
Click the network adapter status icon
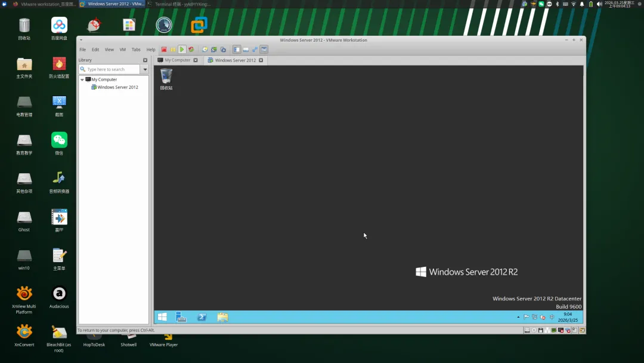coord(547,330)
